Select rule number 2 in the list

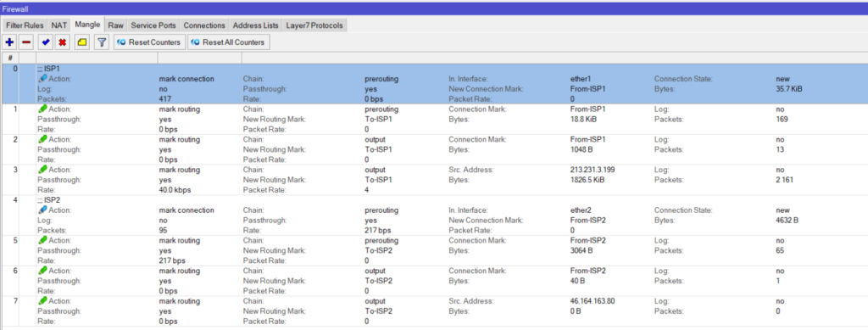[434, 149]
